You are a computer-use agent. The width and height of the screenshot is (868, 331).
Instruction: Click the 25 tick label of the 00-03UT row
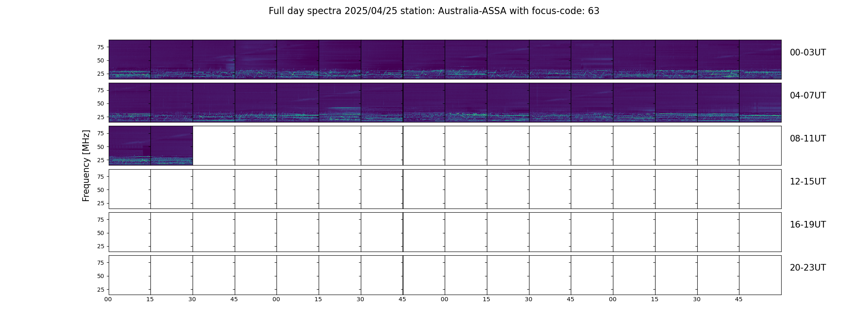point(100,74)
